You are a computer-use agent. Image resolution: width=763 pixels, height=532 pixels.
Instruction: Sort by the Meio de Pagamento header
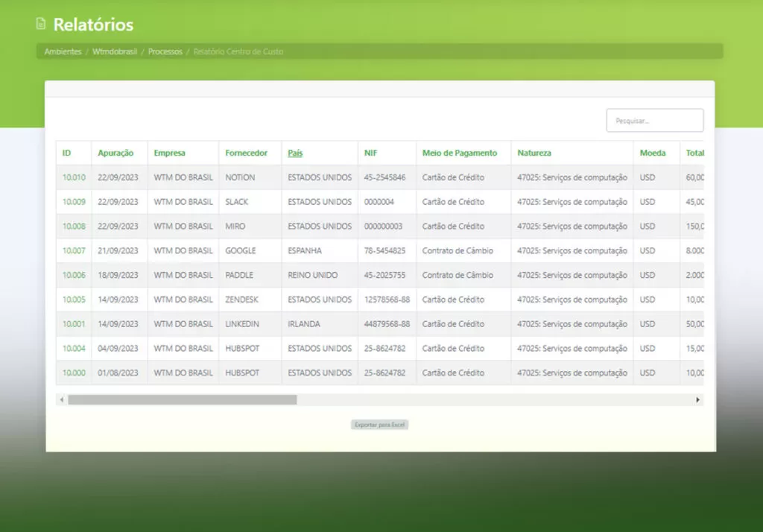460,153
